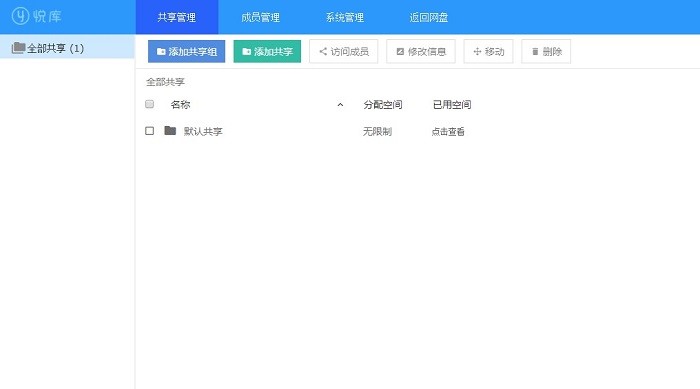
Task: Click the 已用空间 column header
Action: (x=452, y=105)
